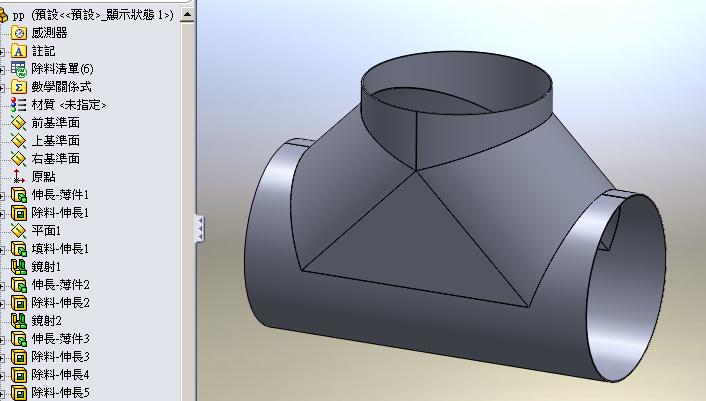Click the 鏡射1 mirror feature icon
This screenshot has width=706, height=401.
[x=18, y=267]
